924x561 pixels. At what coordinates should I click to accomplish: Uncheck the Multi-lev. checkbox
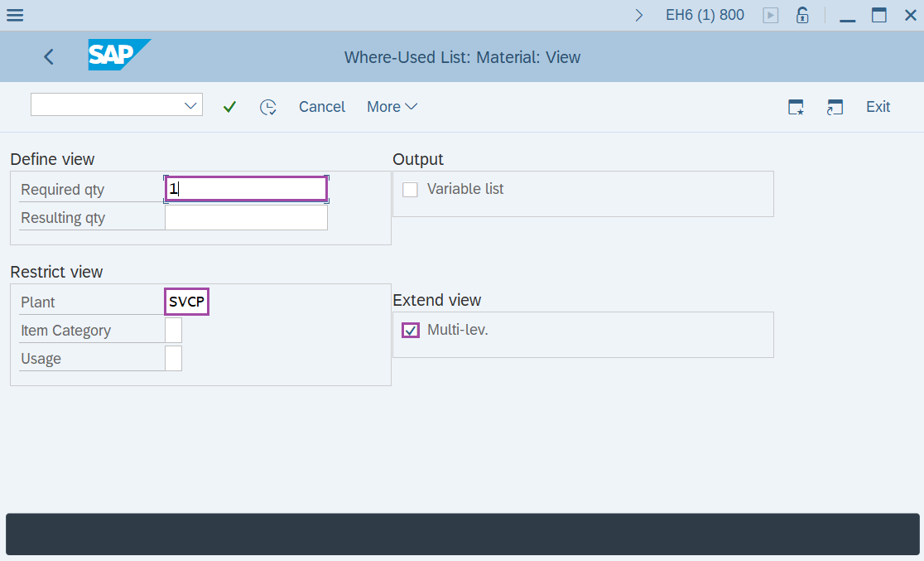coord(410,330)
